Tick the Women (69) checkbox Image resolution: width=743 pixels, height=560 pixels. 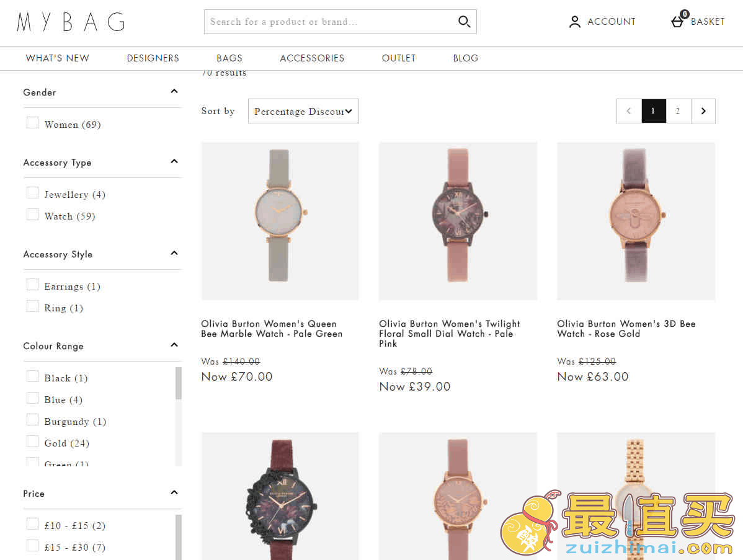tap(33, 123)
